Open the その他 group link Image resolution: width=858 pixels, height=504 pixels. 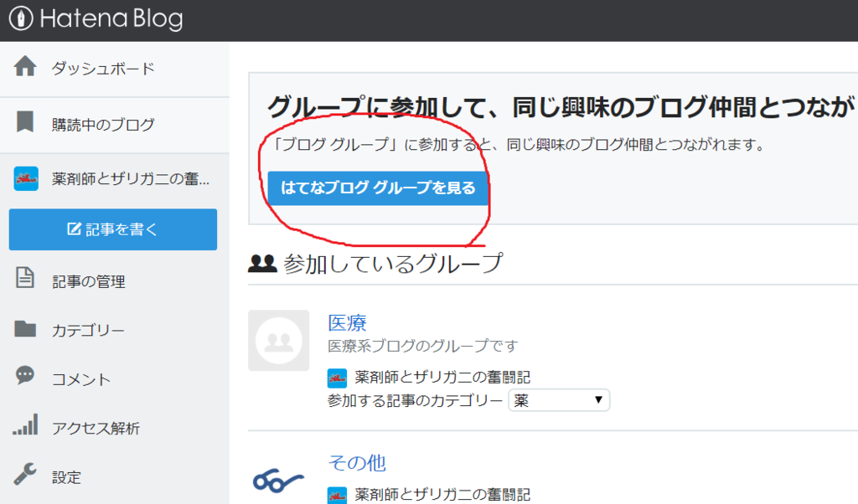357,463
